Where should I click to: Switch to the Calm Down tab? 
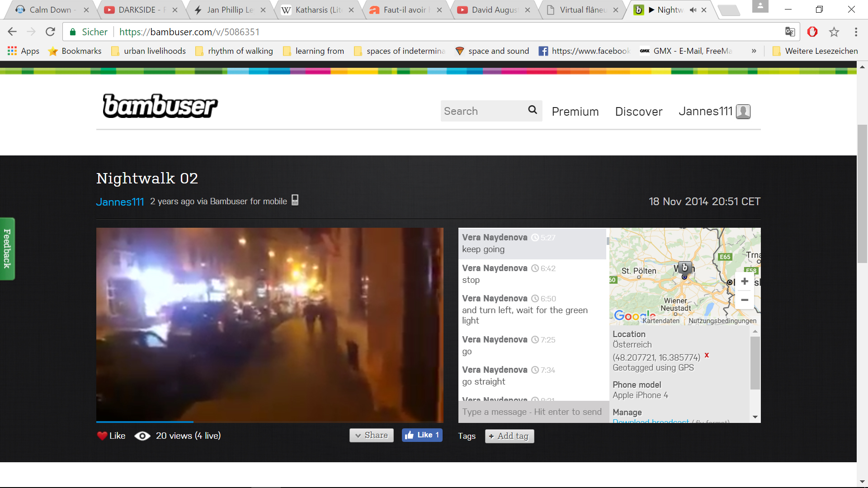pyautogui.click(x=50, y=10)
